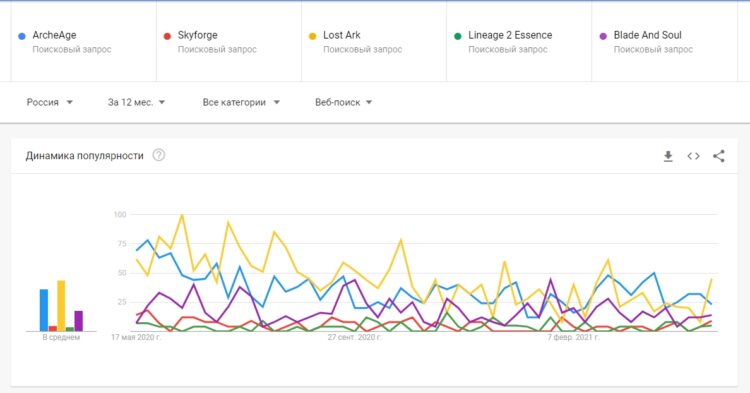Click the blue ArcheAge average bar
This screenshot has height=393, width=750.
[x=44, y=310]
